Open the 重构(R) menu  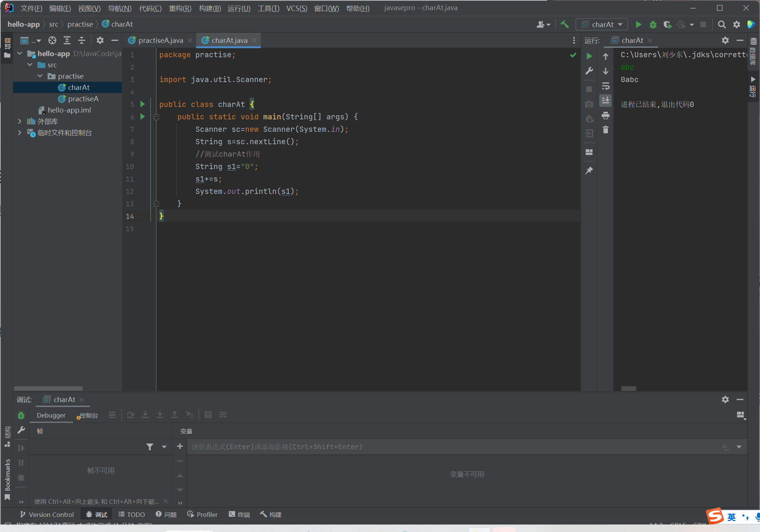click(180, 8)
